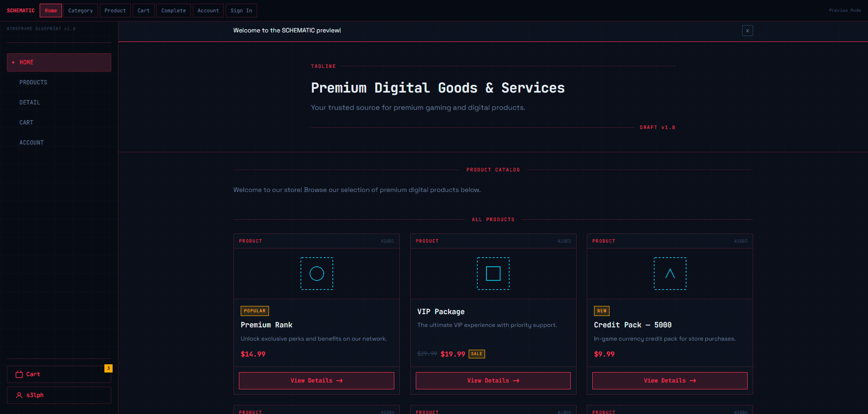Click the cart bag icon in sidebar

click(19, 374)
